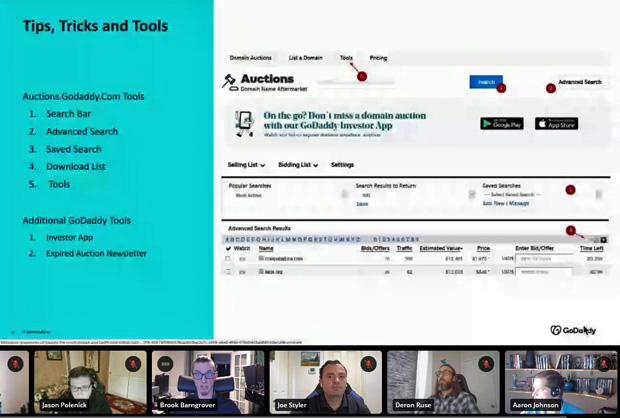Open the Google Play store badge
Viewport: 620px width, 418px height.
[x=502, y=123]
